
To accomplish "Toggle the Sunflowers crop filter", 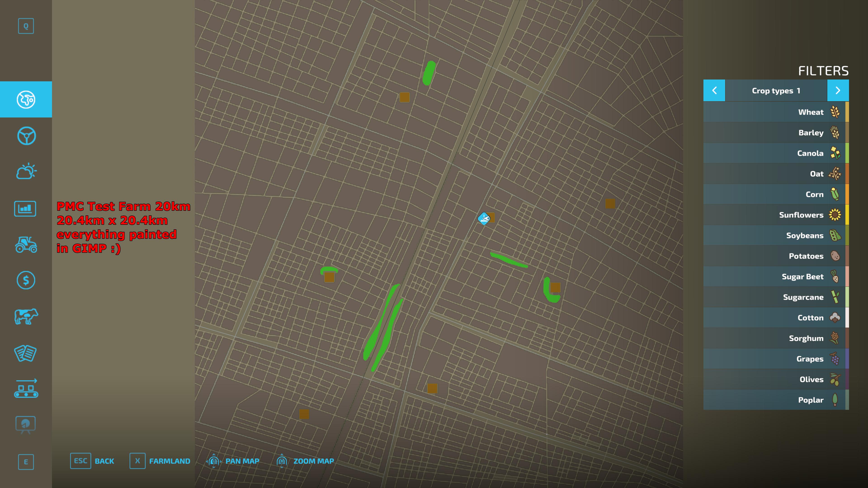I will (776, 215).
